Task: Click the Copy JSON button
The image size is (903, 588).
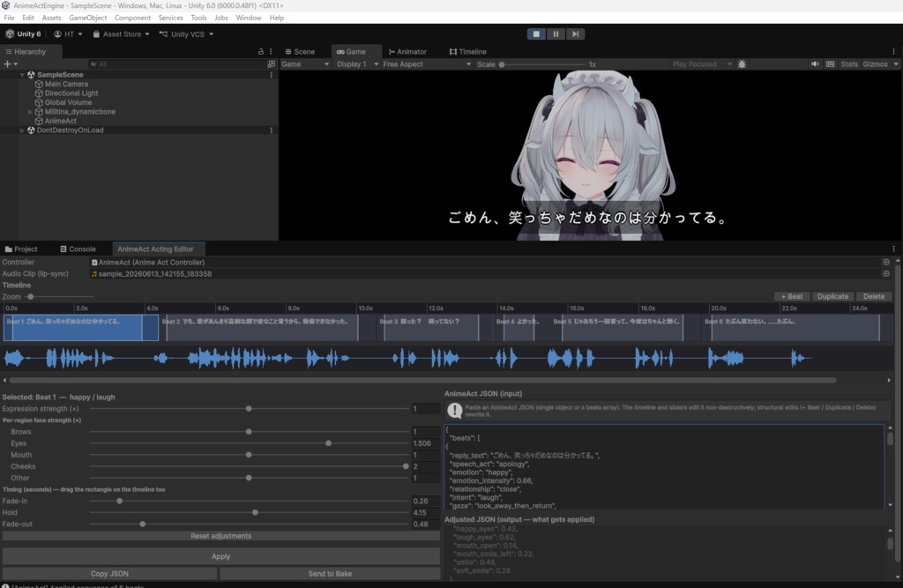Action: tap(109, 574)
